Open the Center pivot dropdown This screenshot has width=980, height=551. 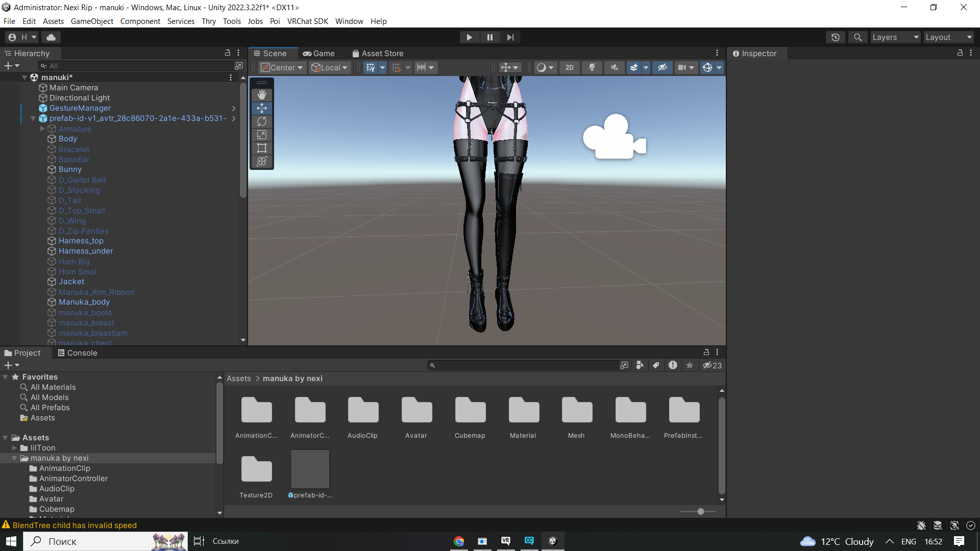tap(282, 67)
